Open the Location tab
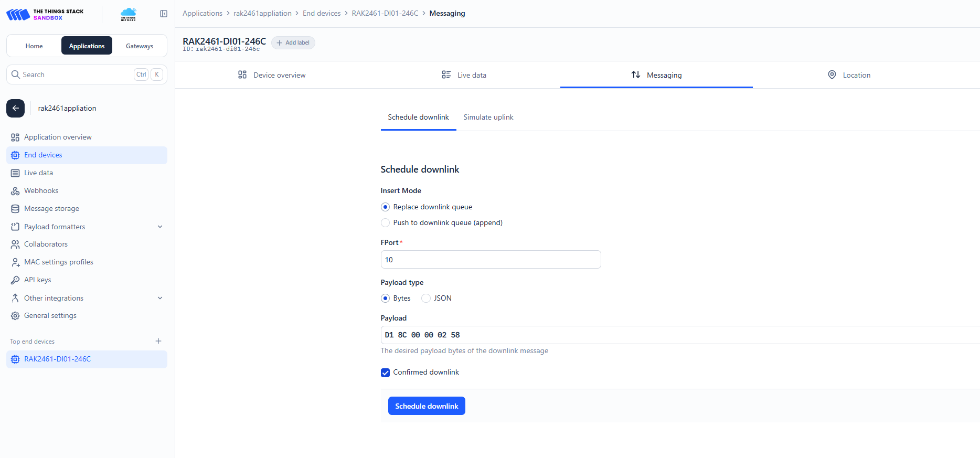 (x=848, y=75)
